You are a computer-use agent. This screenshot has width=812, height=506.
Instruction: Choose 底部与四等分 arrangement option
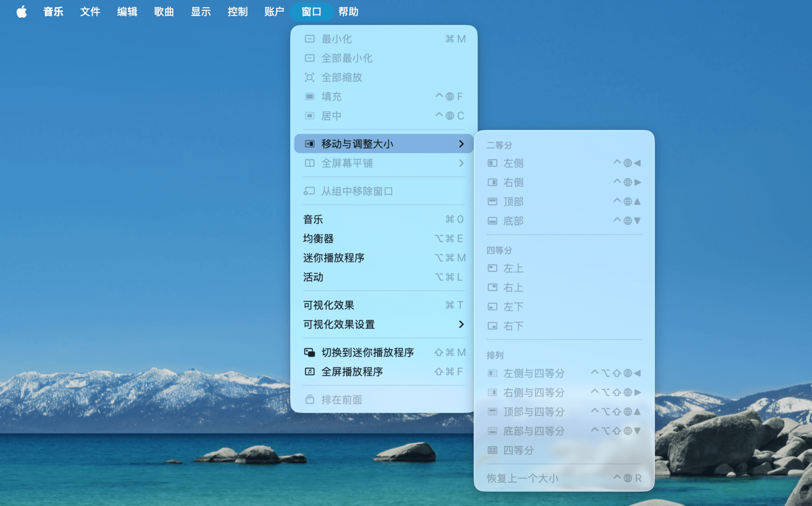(533, 431)
